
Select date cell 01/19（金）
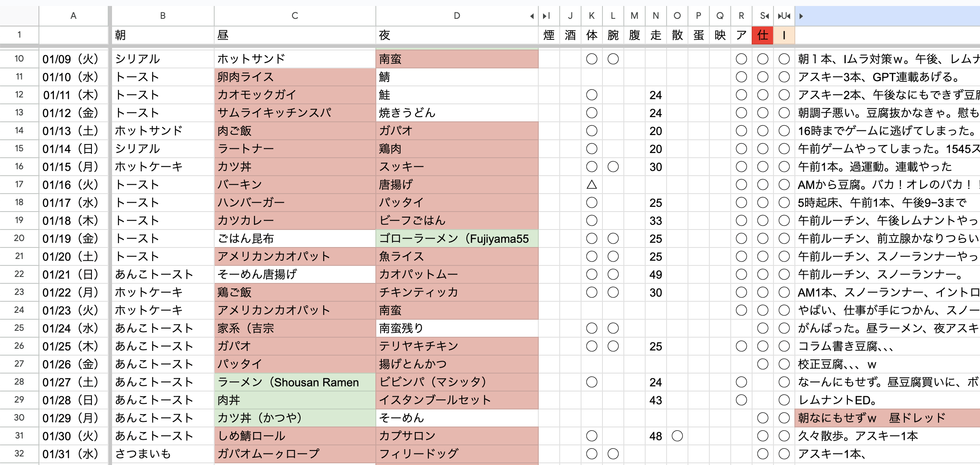pos(74,238)
